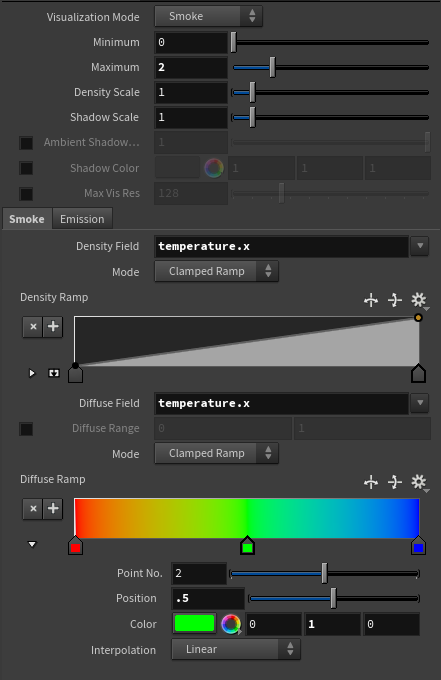The height and width of the screenshot is (680, 441).
Task: Open the Interpolation Linear dropdown
Action: click(236, 650)
